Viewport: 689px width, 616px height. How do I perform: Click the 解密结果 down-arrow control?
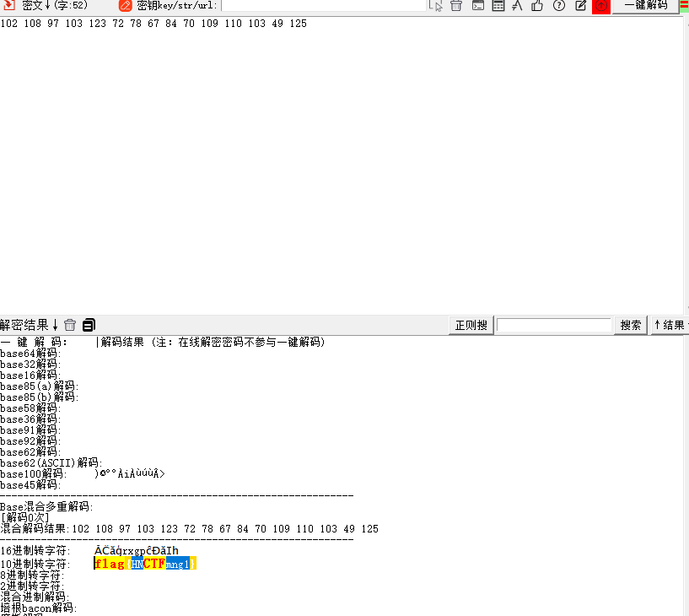(55, 324)
